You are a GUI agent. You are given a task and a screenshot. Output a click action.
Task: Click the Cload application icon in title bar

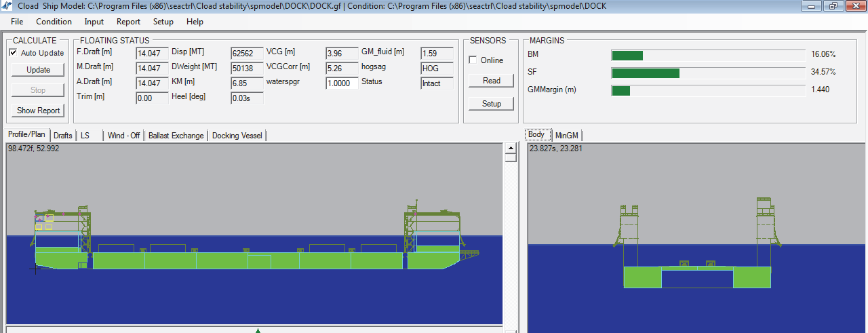7,6
